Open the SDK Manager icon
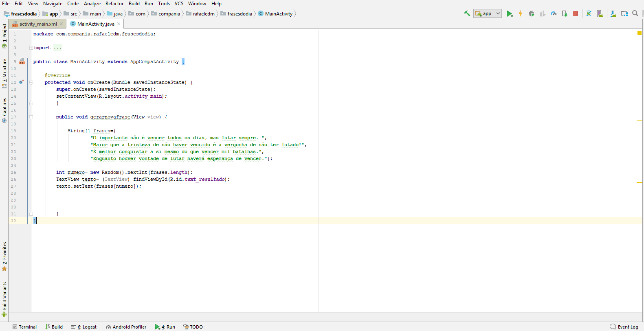644x331 pixels. (x=613, y=13)
